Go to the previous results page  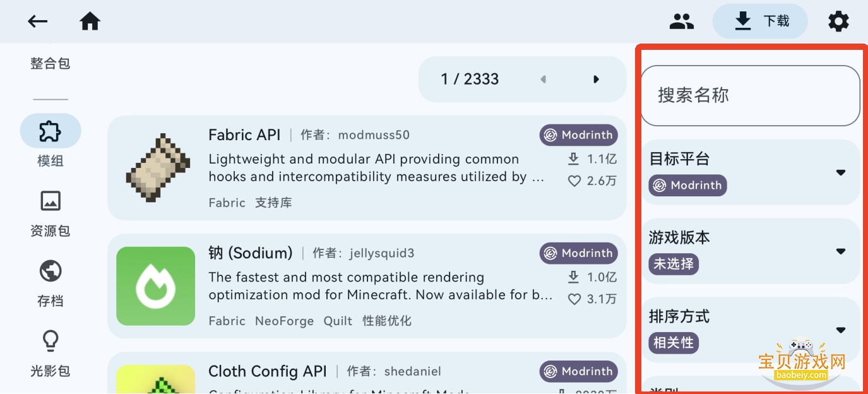tap(543, 80)
